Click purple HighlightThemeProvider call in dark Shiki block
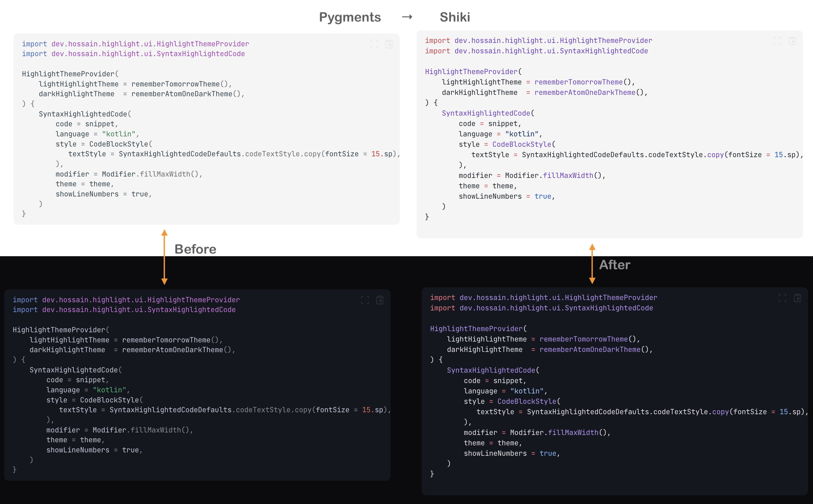 point(476,329)
